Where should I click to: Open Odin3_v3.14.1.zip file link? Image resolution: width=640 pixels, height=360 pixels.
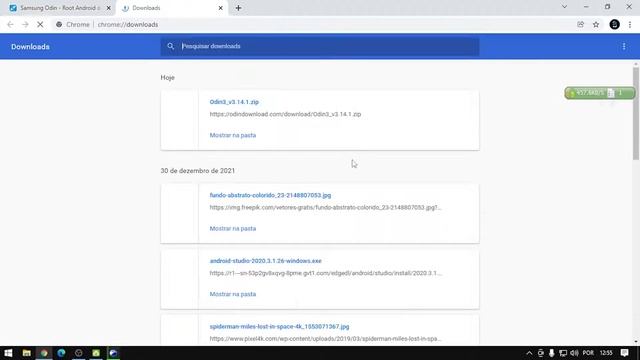[234, 102]
